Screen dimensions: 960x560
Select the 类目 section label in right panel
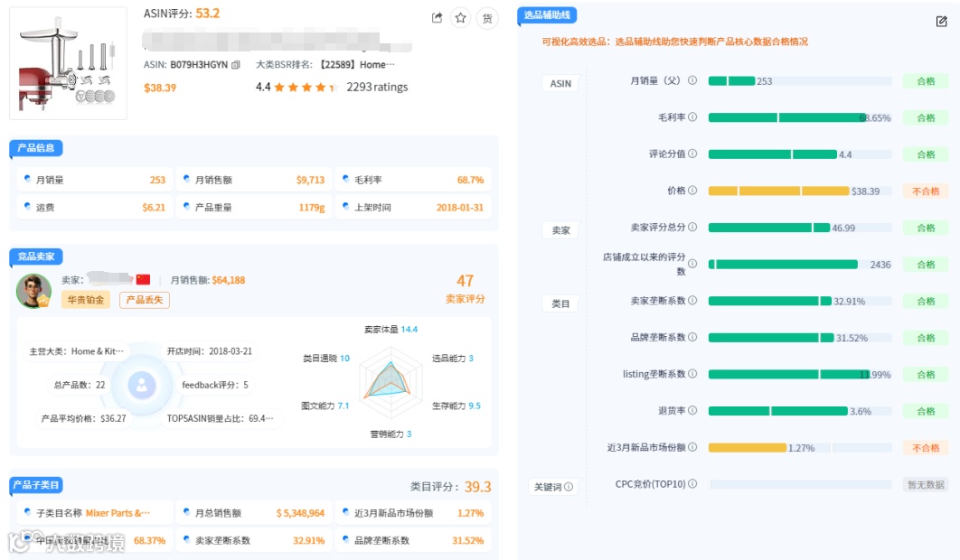[561, 303]
